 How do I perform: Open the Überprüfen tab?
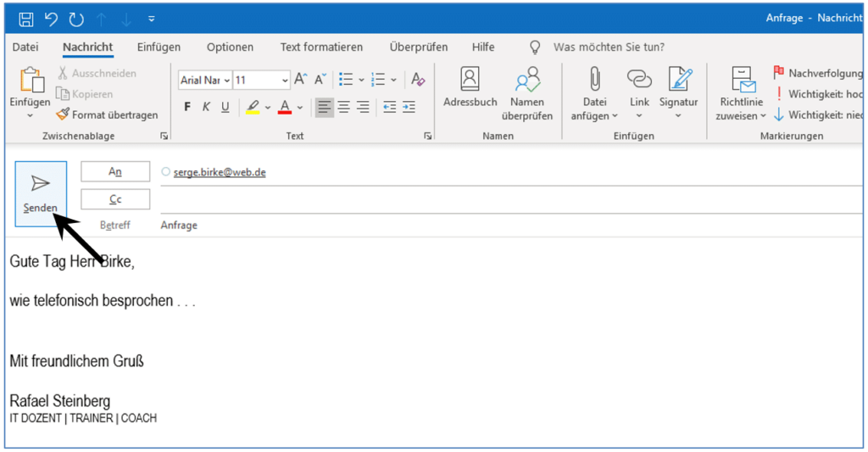pyautogui.click(x=419, y=47)
